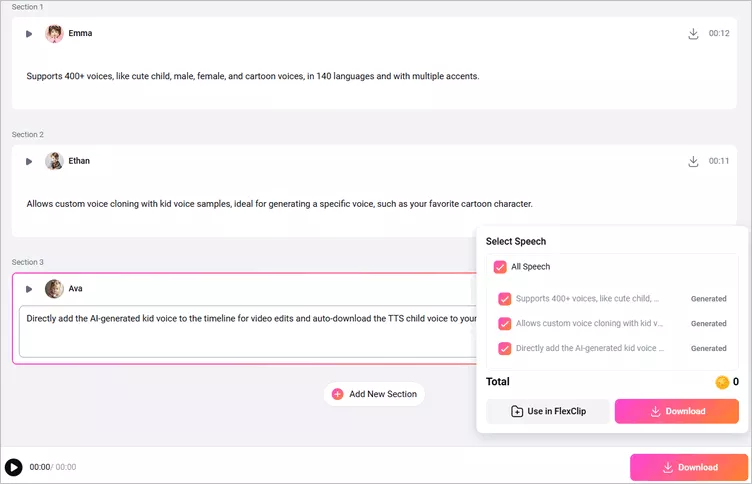This screenshot has width=752, height=484.
Task: Click Emma's voice avatar
Action: (54, 34)
